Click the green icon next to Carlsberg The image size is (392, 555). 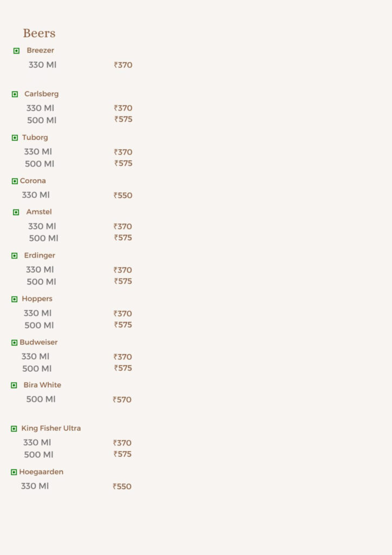coord(15,94)
